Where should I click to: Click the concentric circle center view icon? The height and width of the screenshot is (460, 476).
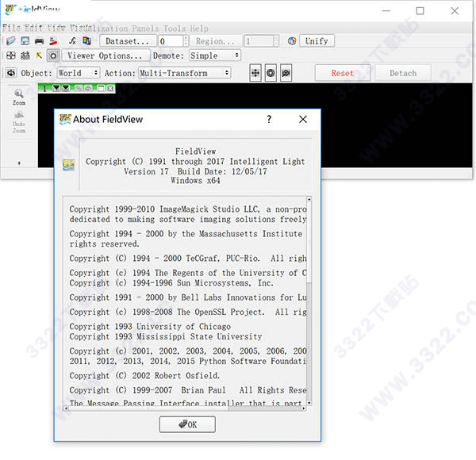pos(271,73)
